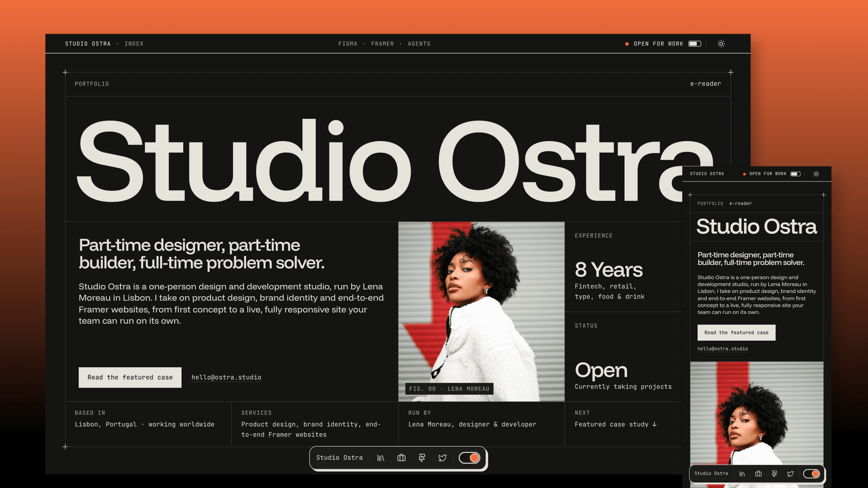Open the AGENTS navigation link
Image resolution: width=868 pixels, height=488 pixels.
point(419,44)
